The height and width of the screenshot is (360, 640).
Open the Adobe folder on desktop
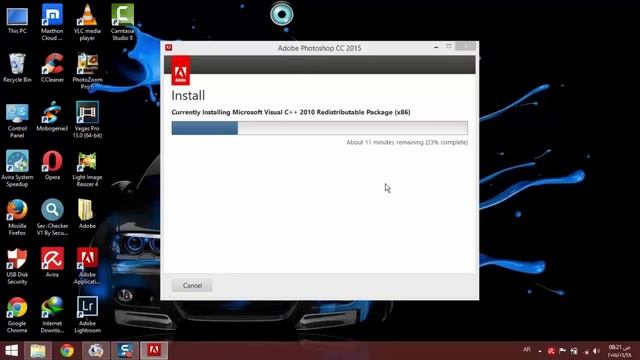(87, 214)
